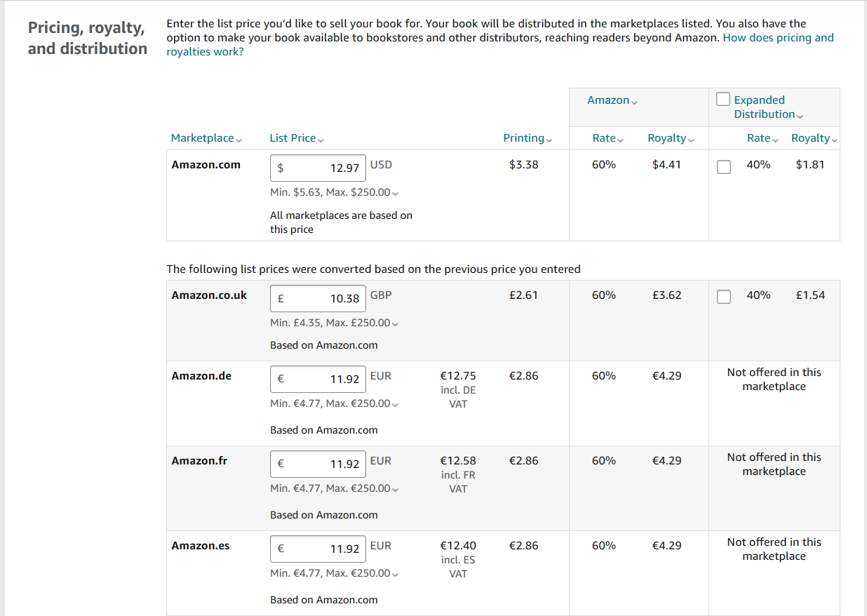Viewport: 867px width, 616px height.
Task: Open the List Price column dropdown
Action: coord(297,138)
